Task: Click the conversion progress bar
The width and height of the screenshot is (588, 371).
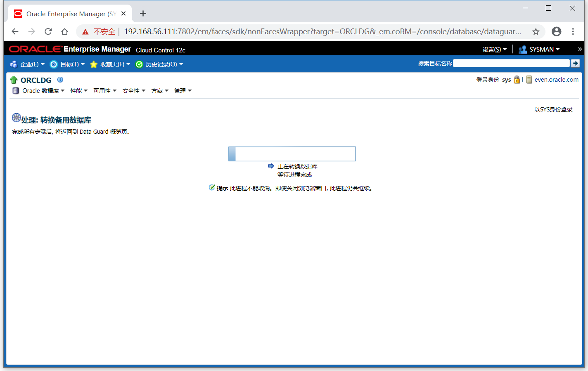Action: tap(292, 154)
